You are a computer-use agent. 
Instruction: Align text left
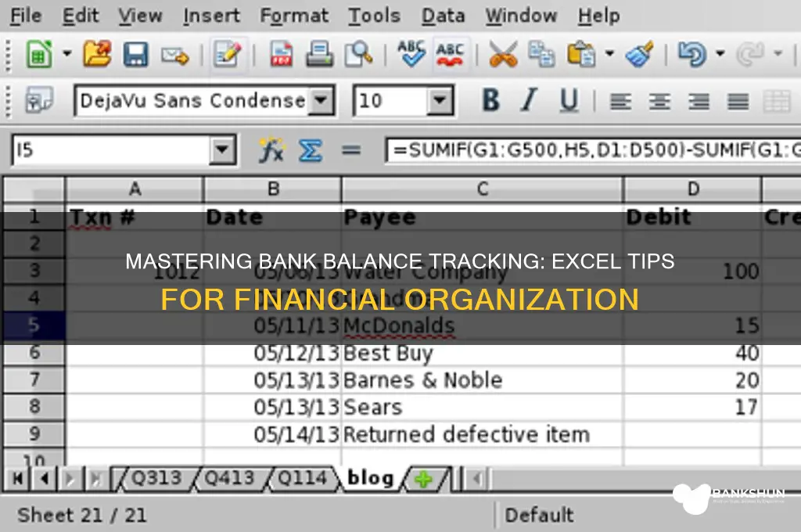[x=620, y=102]
